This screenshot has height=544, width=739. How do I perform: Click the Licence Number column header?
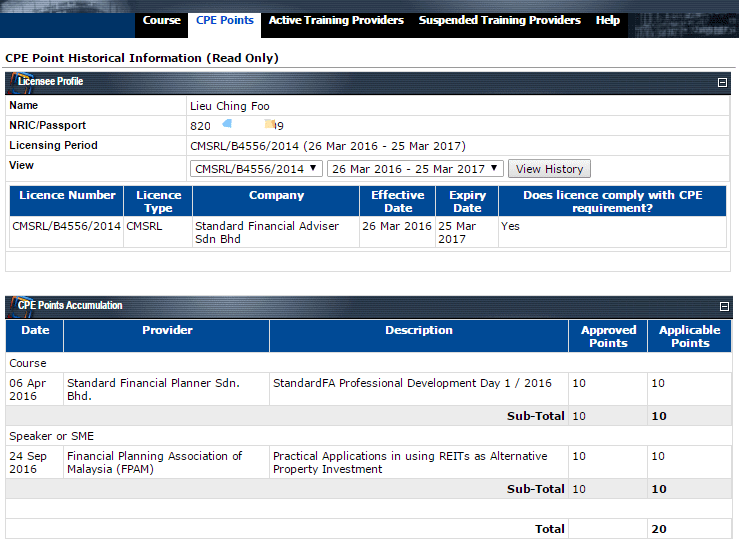click(x=67, y=201)
